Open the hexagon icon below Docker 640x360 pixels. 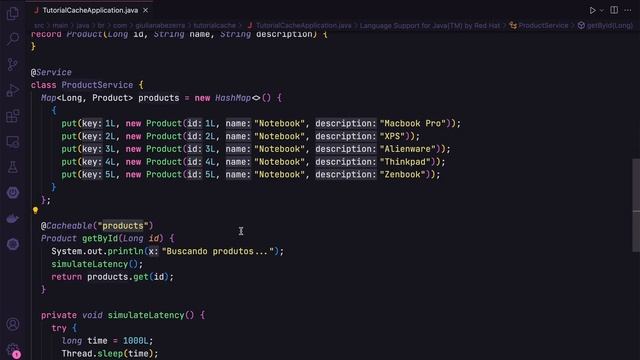click(13, 244)
